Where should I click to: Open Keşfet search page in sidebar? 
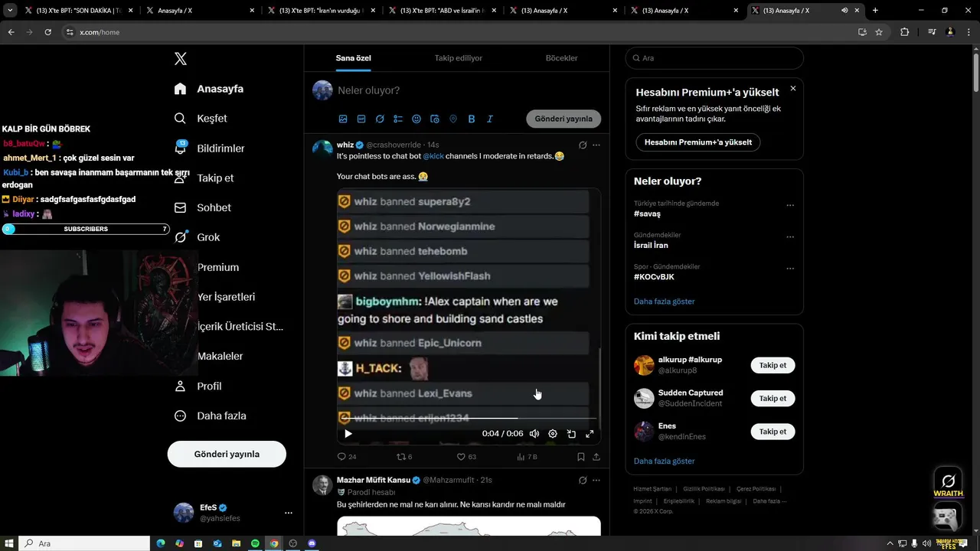[201, 119]
